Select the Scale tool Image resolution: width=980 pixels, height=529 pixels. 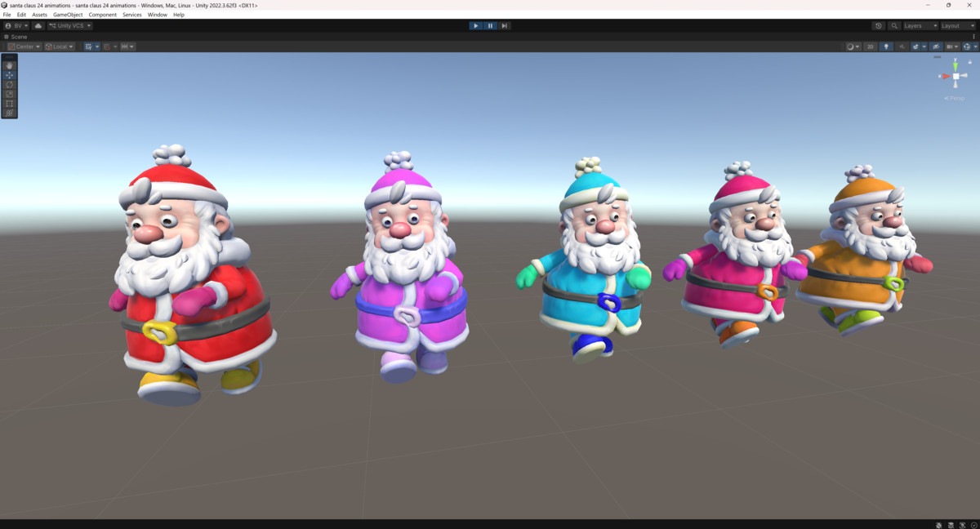pos(9,95)
